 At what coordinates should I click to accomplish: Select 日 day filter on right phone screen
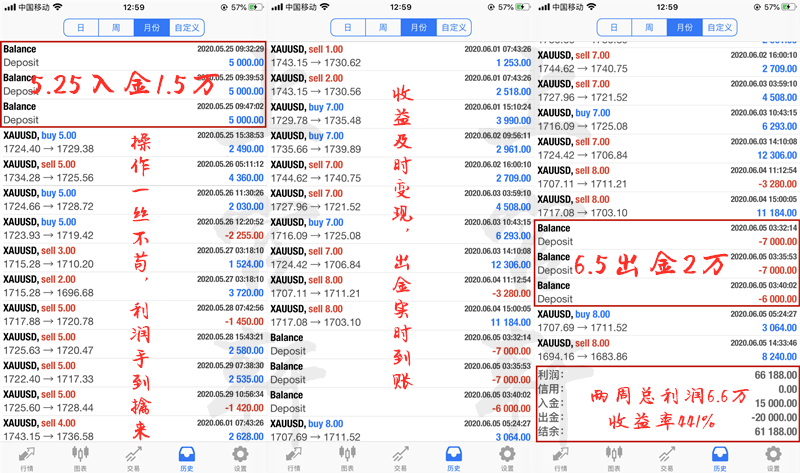[x=614, y=28]
